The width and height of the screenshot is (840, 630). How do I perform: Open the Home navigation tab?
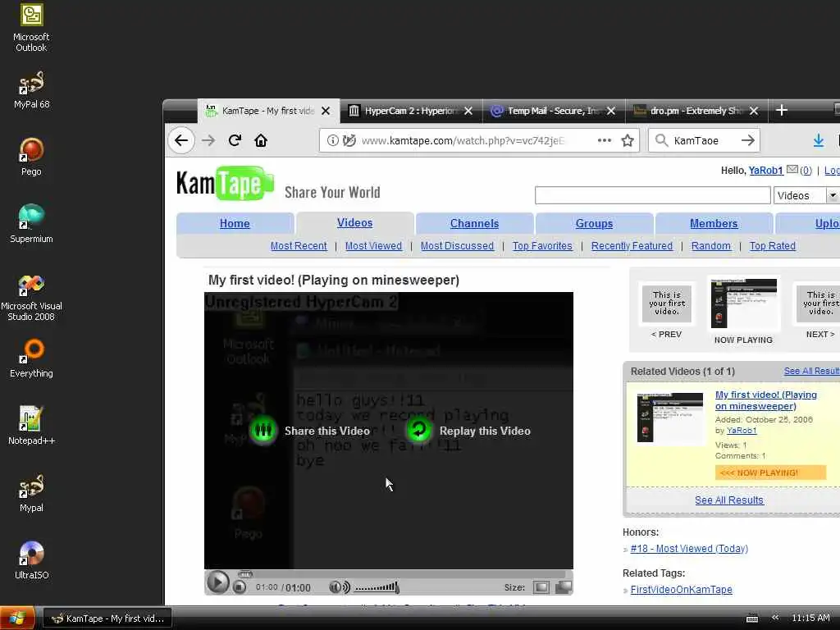click(x=235, y=223)
